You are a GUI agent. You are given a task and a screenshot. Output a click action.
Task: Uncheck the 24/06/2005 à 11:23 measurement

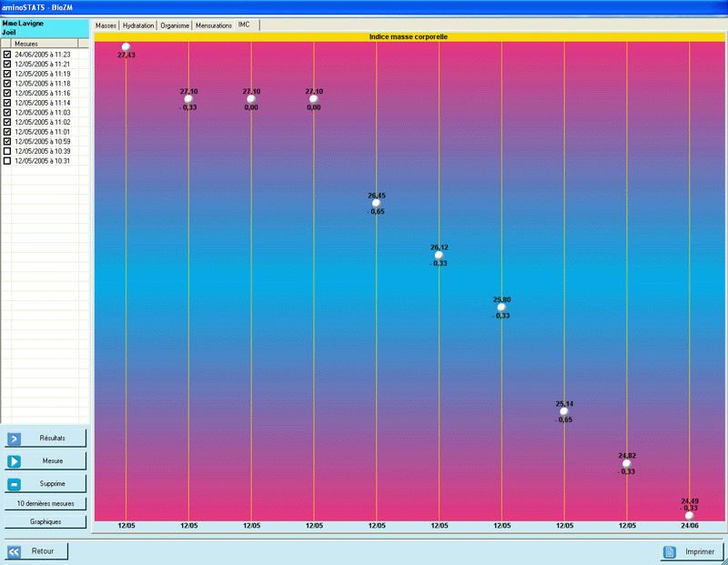[7, 55]
